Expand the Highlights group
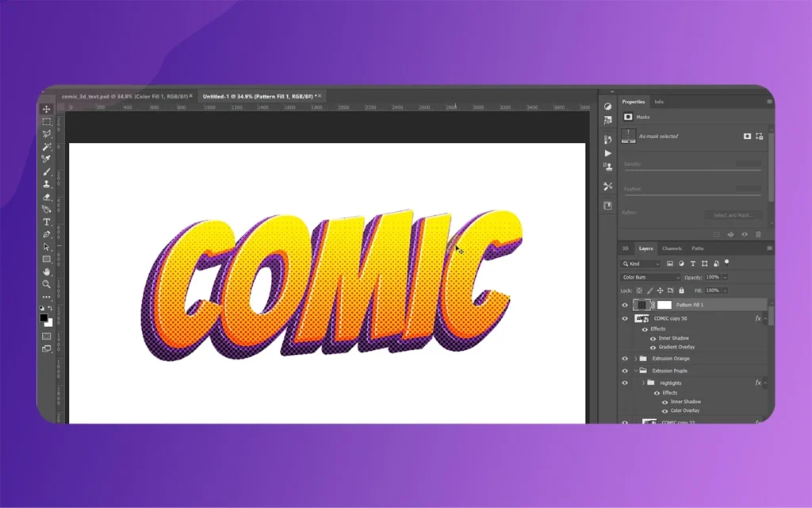The width and height of the screenshot is (812, 508). tap(644, 383)
